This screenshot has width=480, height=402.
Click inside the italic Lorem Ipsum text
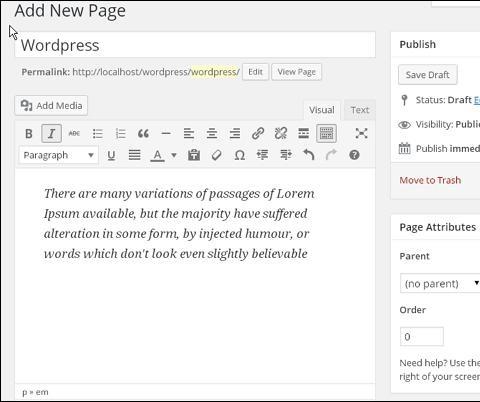179,224
